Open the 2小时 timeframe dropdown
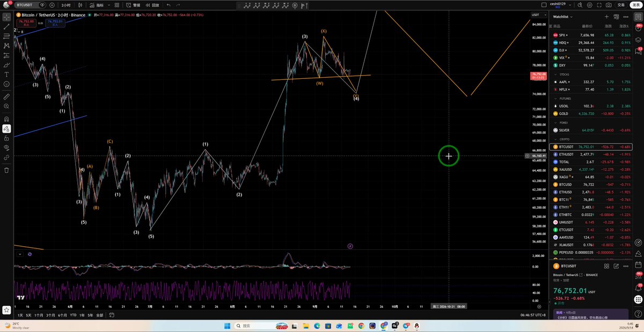 [x=67, y=5]
